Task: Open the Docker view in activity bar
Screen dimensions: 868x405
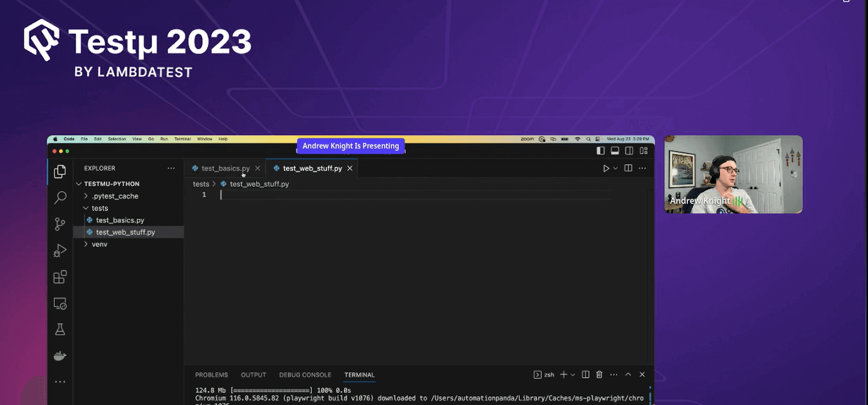Action: pyautogui.click(x=60, y=356)
